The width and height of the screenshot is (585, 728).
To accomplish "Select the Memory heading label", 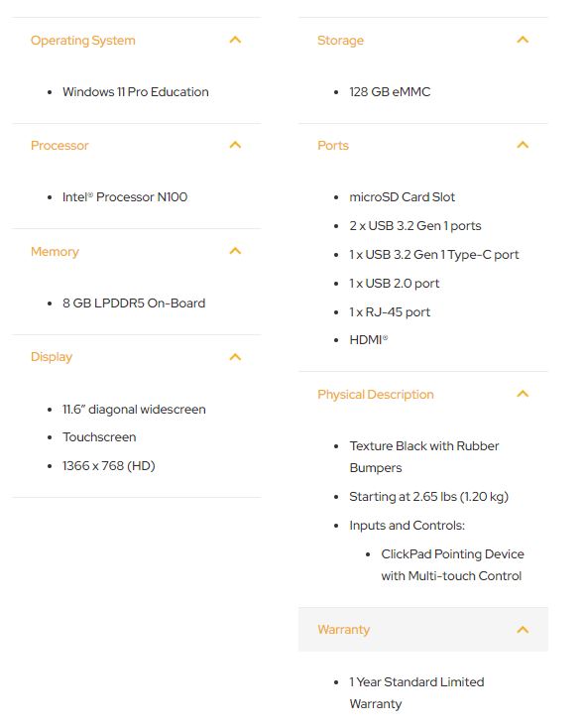I will point(55,252).
